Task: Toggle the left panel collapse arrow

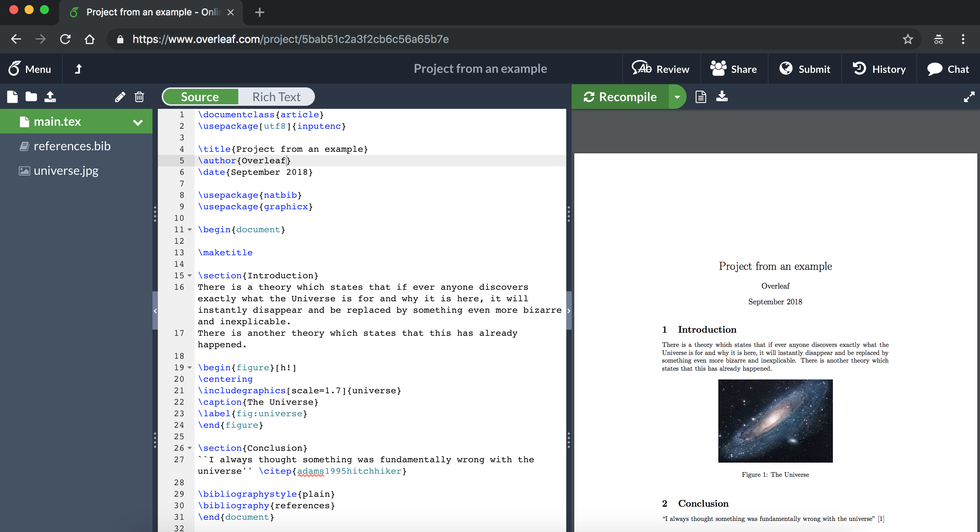Action: (155, 309)
